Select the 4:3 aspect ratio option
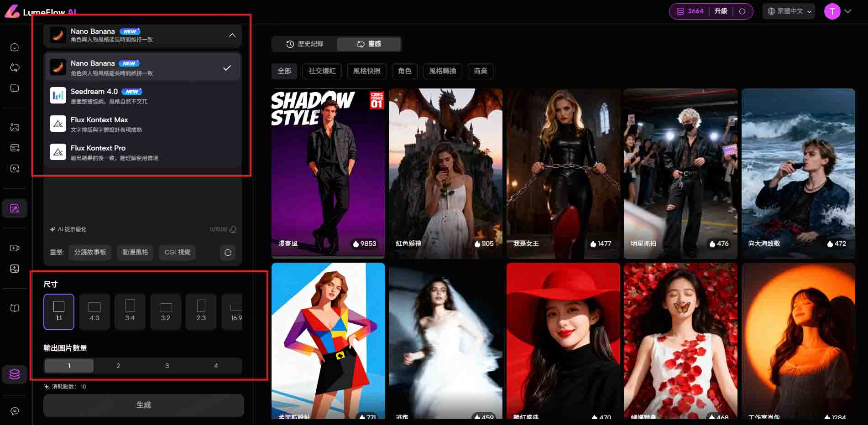Image resolution: width=868 pixels, height=425 pixels. 94,311
